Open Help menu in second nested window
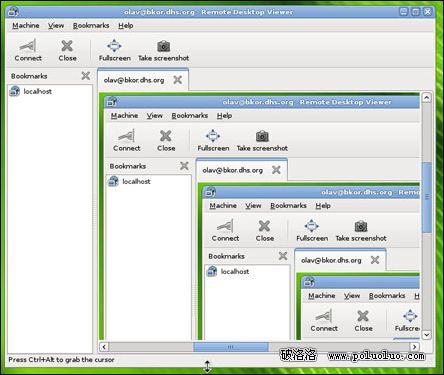This screenshot has width=444, height=375. click(x=224, y=115)
